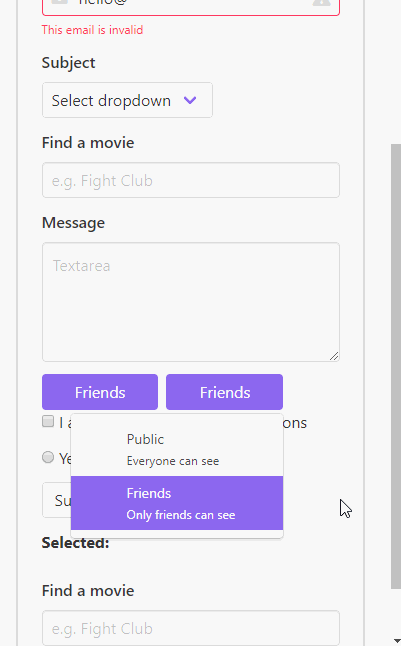Open the right Friends dropdown button
The width and height of the screenshot is (401, 646).
(x=225, y=392)
